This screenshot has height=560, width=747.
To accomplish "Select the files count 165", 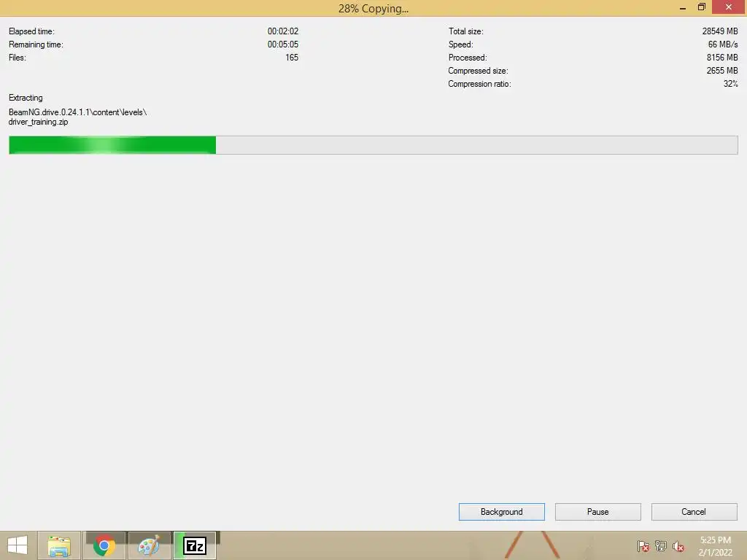I will 292,58.
